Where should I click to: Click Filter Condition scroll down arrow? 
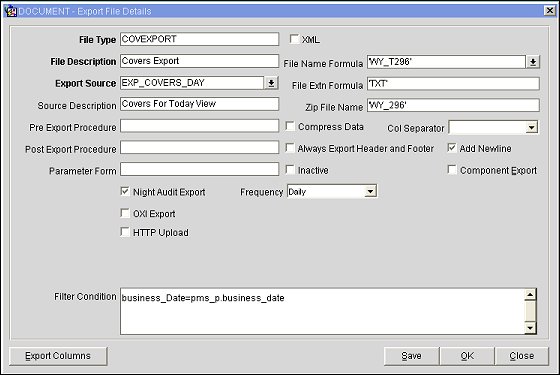(x=530, y=328)
